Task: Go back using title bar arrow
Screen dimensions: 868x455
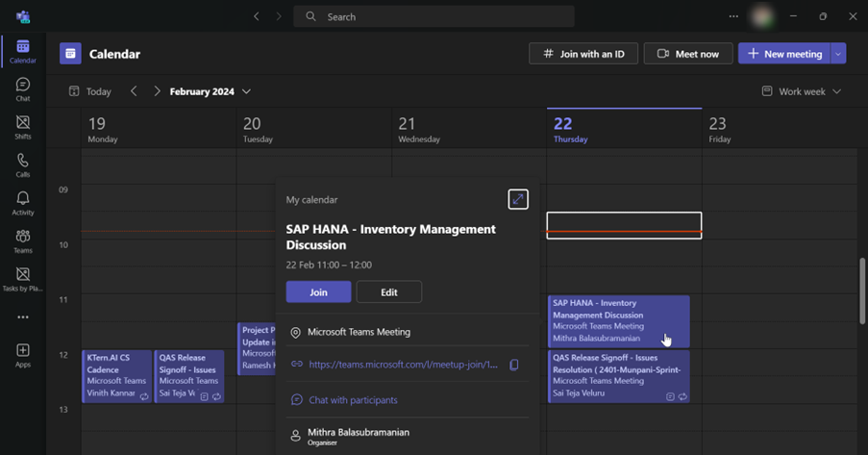Action: pos(257,16)
